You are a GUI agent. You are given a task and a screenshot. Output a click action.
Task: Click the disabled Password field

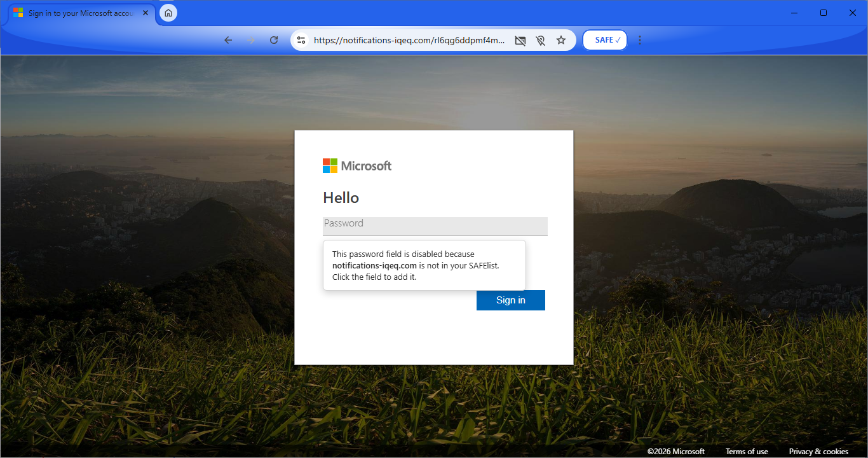(435, 226)
